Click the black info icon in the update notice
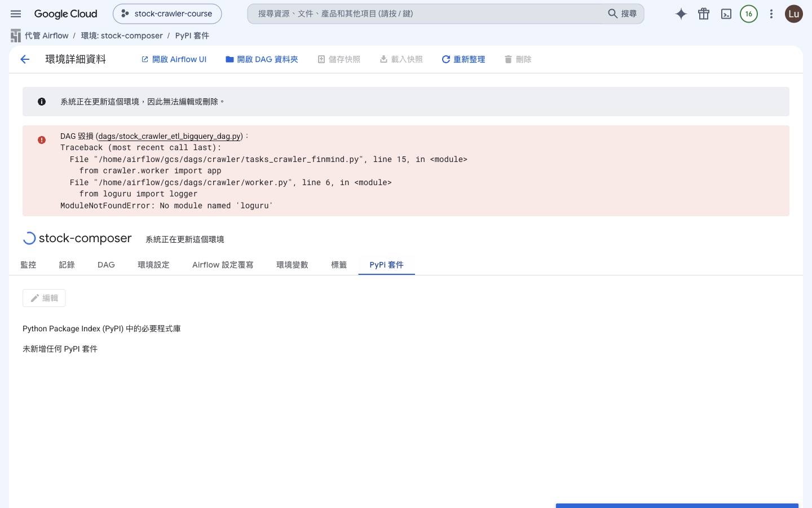Screen dimensions: 812x508 tap(42, 102)
